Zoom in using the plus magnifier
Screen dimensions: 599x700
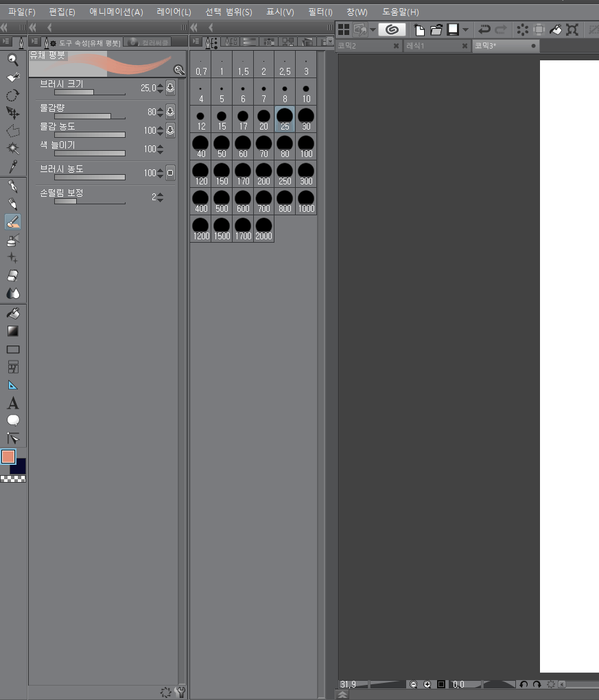click(427, 684)
